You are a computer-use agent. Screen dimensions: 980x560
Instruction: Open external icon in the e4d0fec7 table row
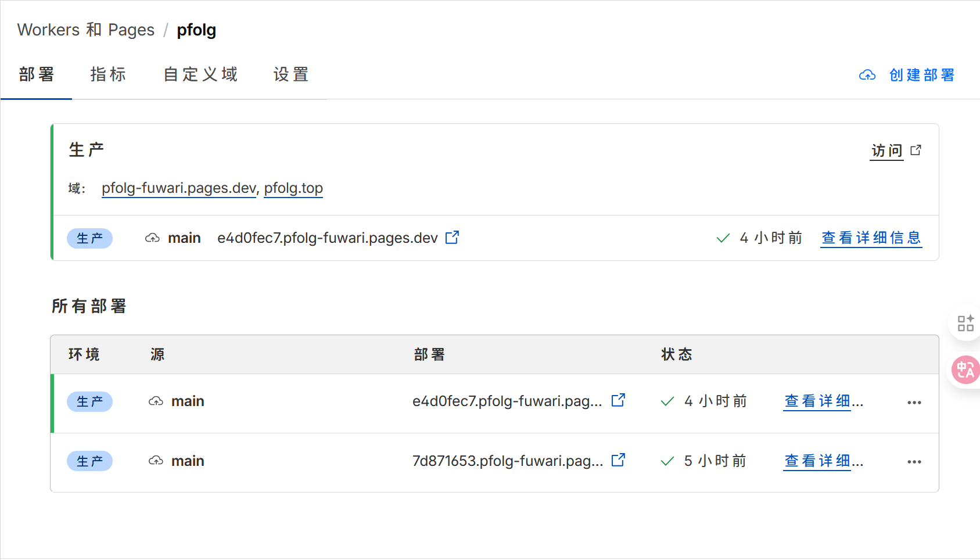(x=618, y=400)
